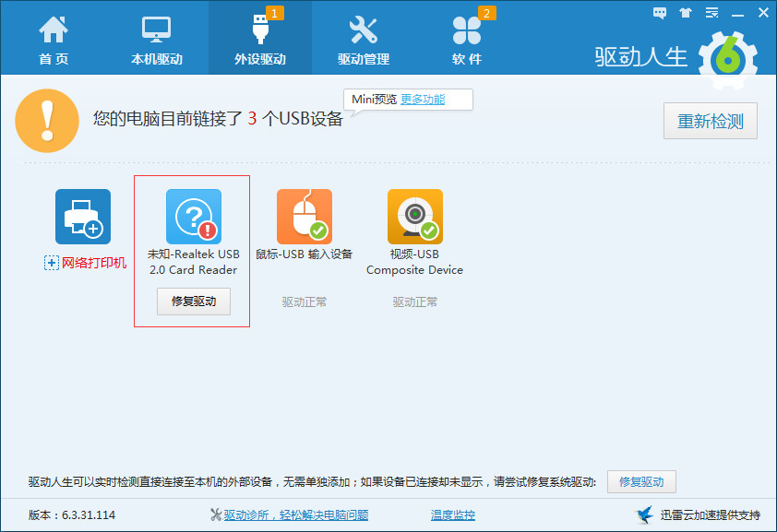
Task: Switch to the 本机驱动 tab
Action: pyautogui.click(x=156, y=39)
